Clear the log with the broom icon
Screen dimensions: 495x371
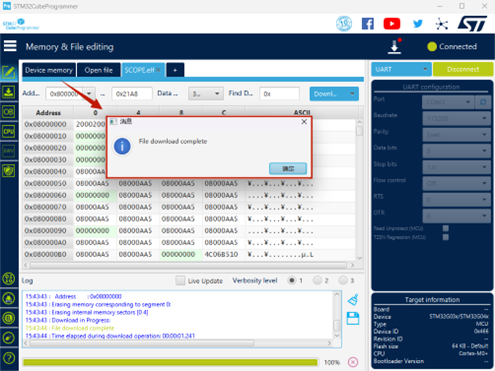click(353, 300)
